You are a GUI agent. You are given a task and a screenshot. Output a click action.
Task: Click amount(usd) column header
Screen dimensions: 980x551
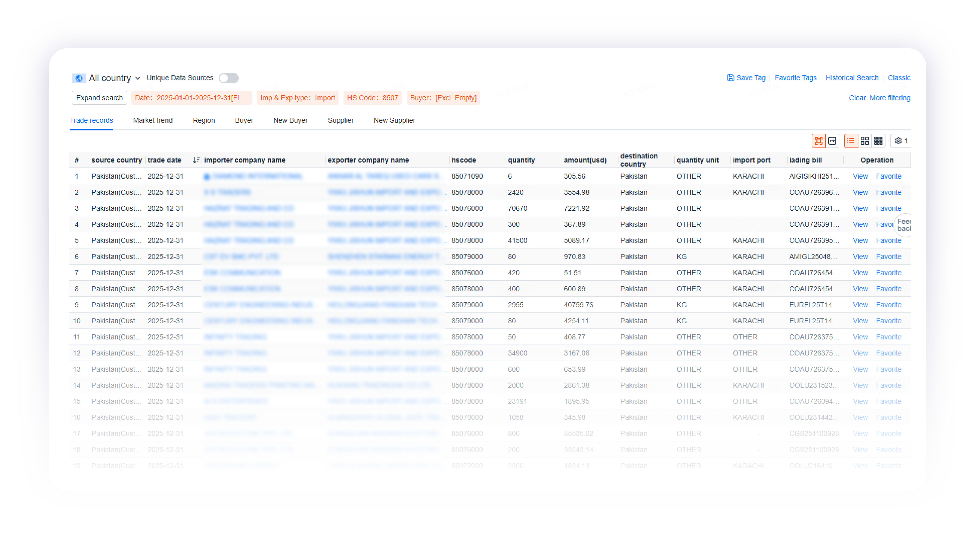coord(585,160)
